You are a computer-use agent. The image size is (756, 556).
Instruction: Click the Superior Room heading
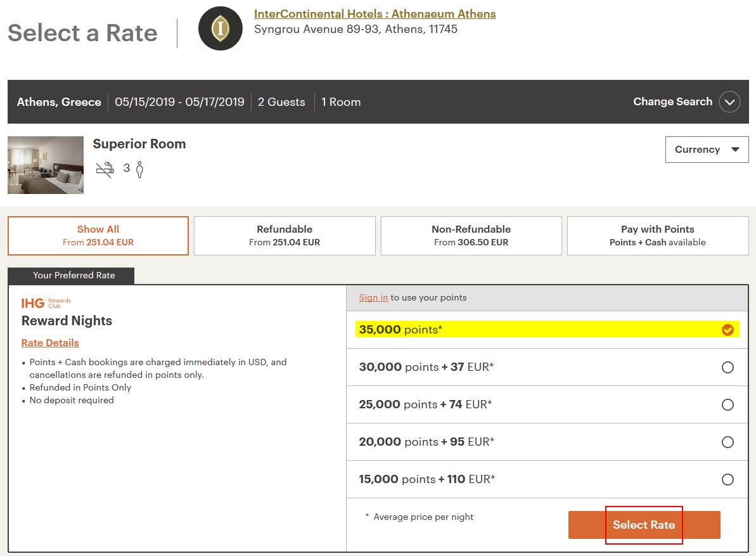pyautogui.click(x=139, y=144)
